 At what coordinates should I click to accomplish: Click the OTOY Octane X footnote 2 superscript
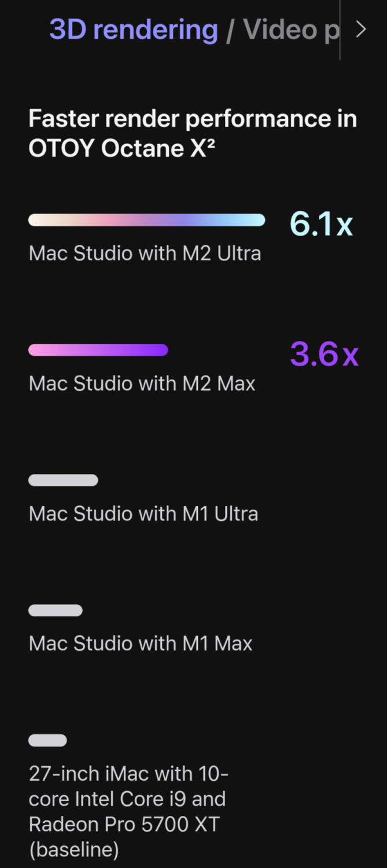212,142
